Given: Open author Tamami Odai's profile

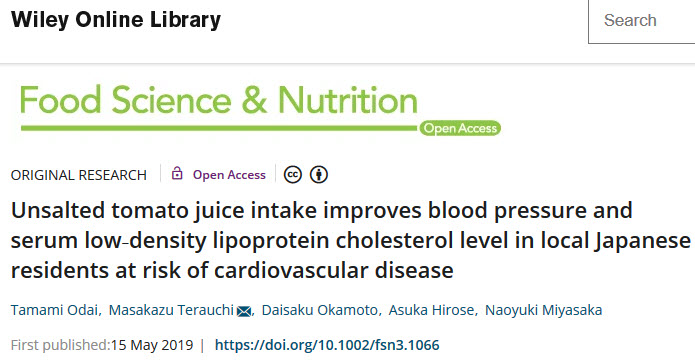Looking at the screenshot, I should pos(54,310).
